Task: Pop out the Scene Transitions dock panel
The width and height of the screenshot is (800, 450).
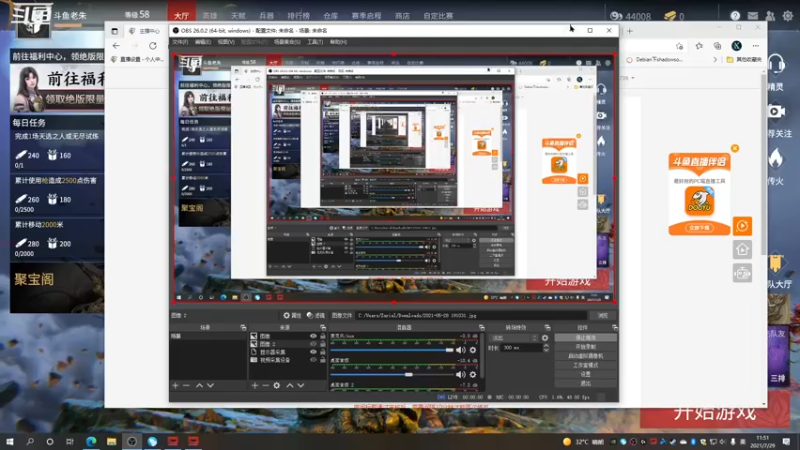Action: [547, 328]
